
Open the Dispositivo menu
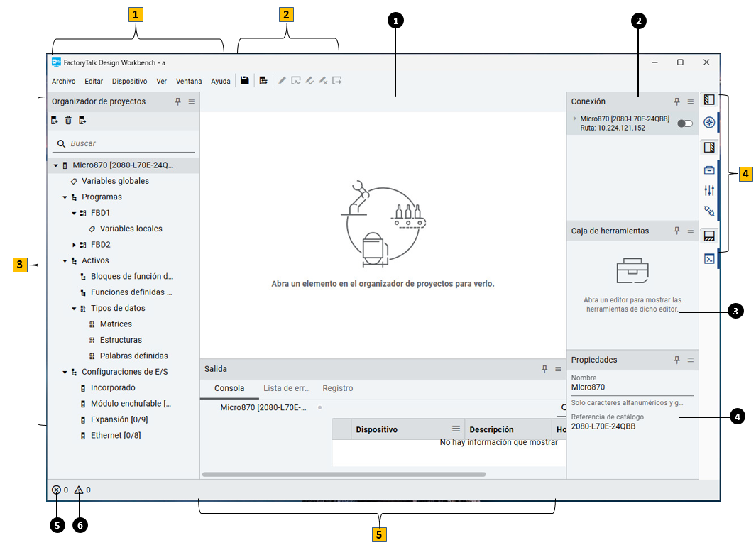(x=130, y=81)
